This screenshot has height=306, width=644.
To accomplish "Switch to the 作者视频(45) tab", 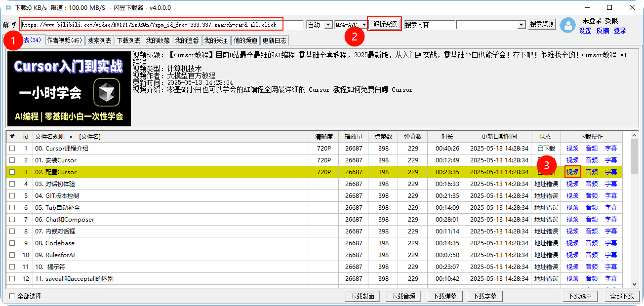I will 64,41.
